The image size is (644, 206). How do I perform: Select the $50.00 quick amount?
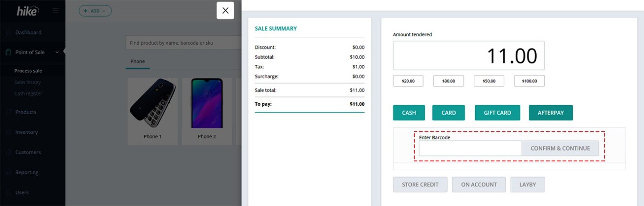pos(489,81)
